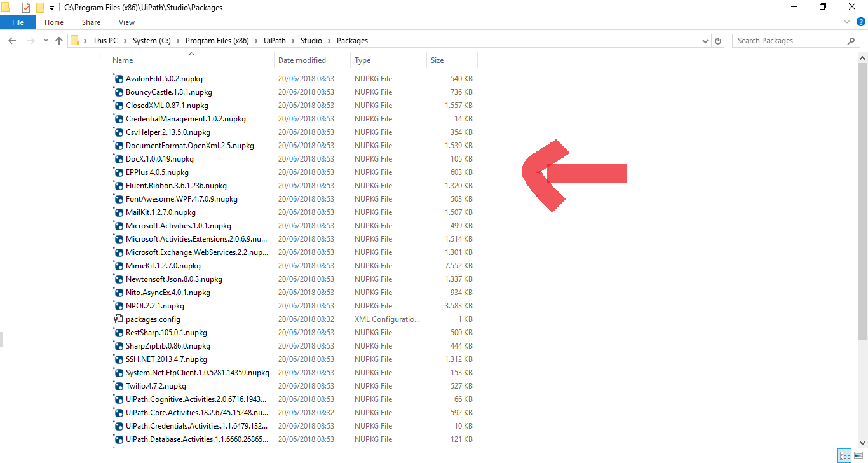Select Nito.AsyncEx.4.0.1.nupkg file name
Image resolution: width=868 pixels, height=463 pixels.
[x=168, y=293]
